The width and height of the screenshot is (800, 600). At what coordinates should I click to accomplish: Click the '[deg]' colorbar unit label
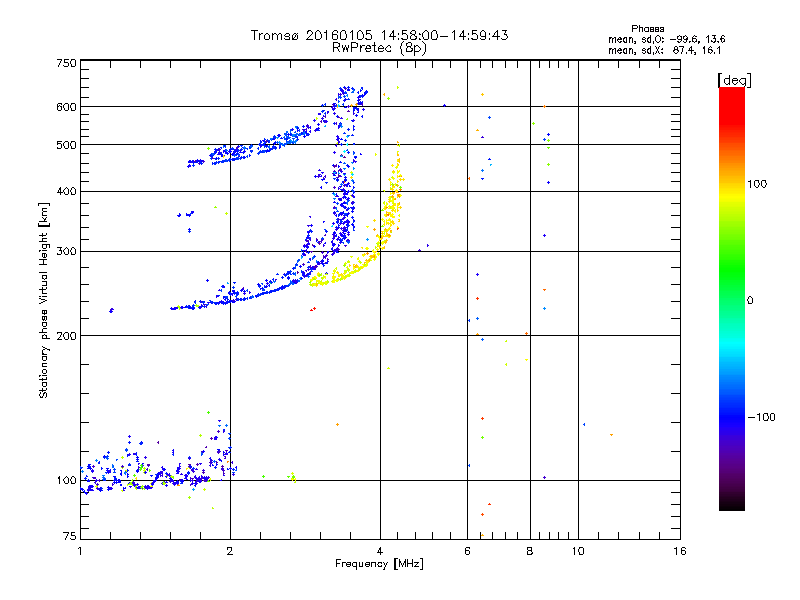(x=734, y=80)
